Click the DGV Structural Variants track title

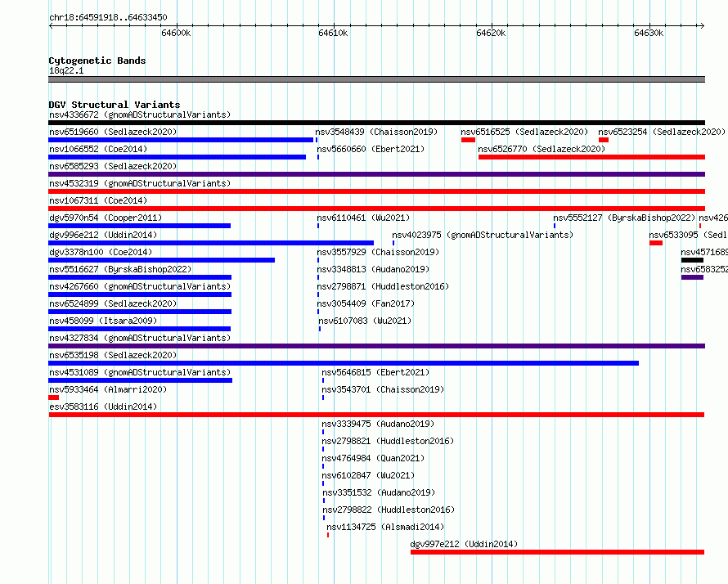pos(115,105)
